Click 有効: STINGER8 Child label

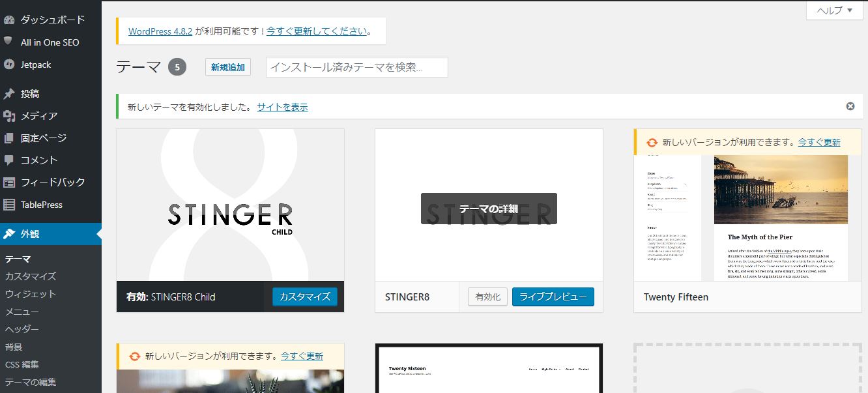(x=171, y=297)
